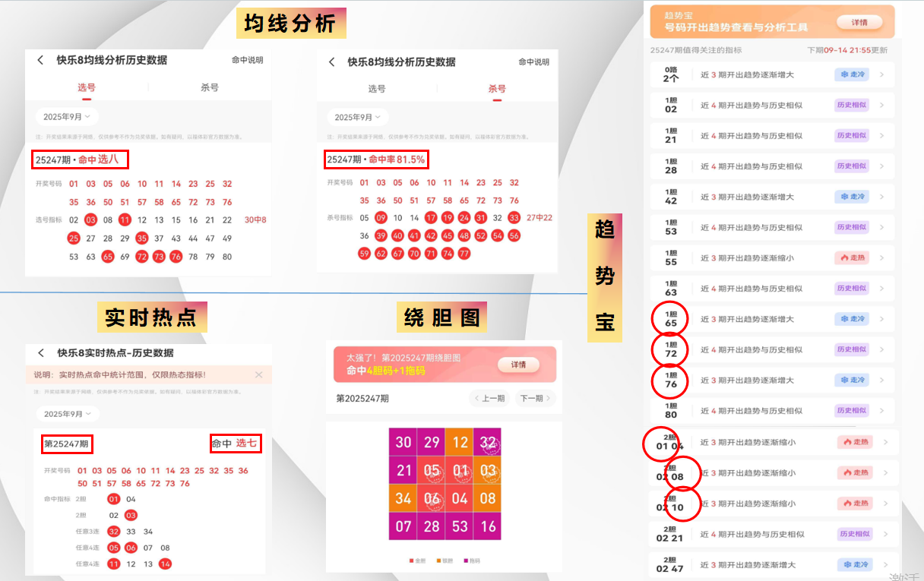Image resolution: width=924 pixels, height=581 pixels.
Task: Select the orange 12 tile in 绕胆图 grid
Action: (x=459, y=442)
